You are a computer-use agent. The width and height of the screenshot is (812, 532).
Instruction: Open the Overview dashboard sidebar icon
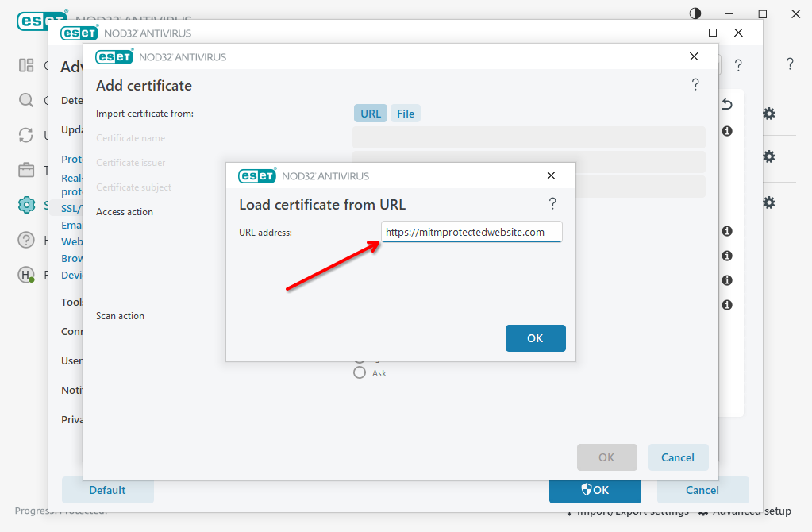[26, 65]
